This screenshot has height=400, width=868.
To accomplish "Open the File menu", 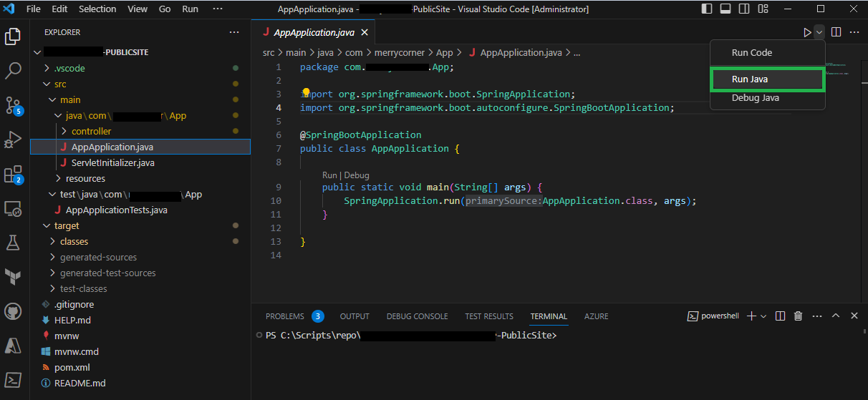I will click(34, 9).
